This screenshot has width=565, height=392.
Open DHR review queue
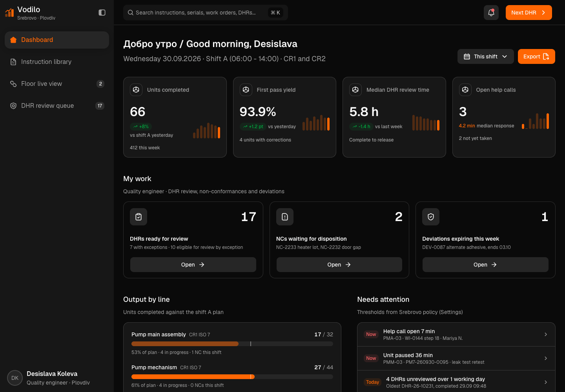[57, 106]
